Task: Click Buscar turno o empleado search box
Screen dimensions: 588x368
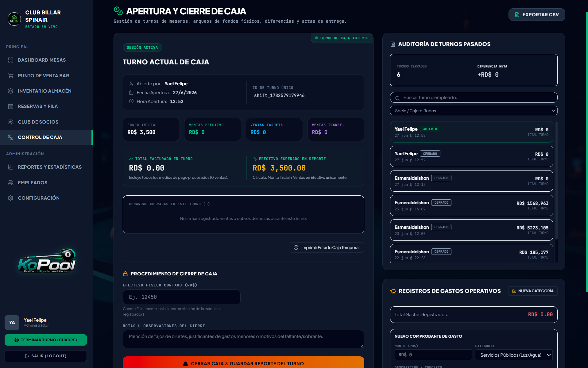Action: (474, 98)
